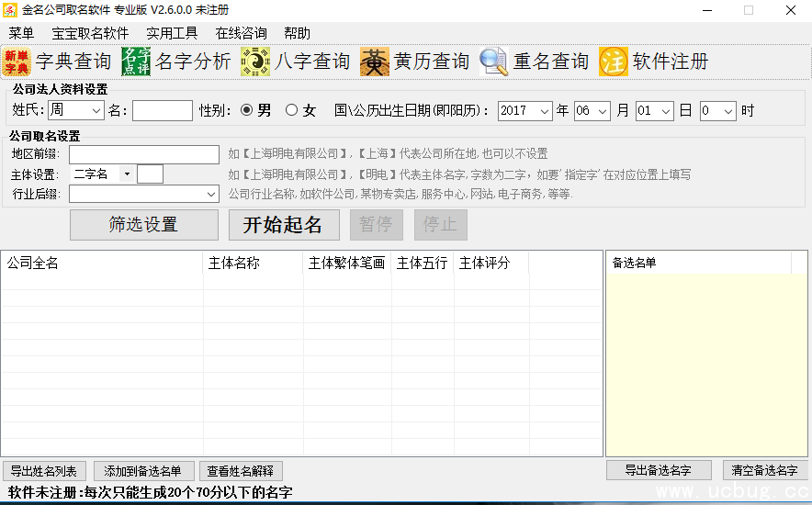Open the 重名查询 duplicate name search
812x505 pixels.
click(534, 62)
